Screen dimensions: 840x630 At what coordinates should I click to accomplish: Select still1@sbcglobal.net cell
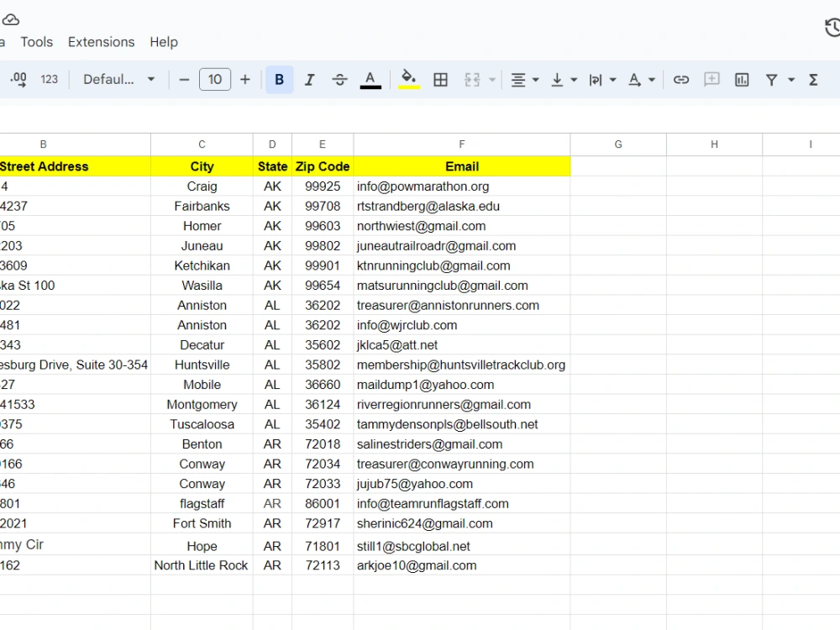pyautogui.click(x=462, y=544)
